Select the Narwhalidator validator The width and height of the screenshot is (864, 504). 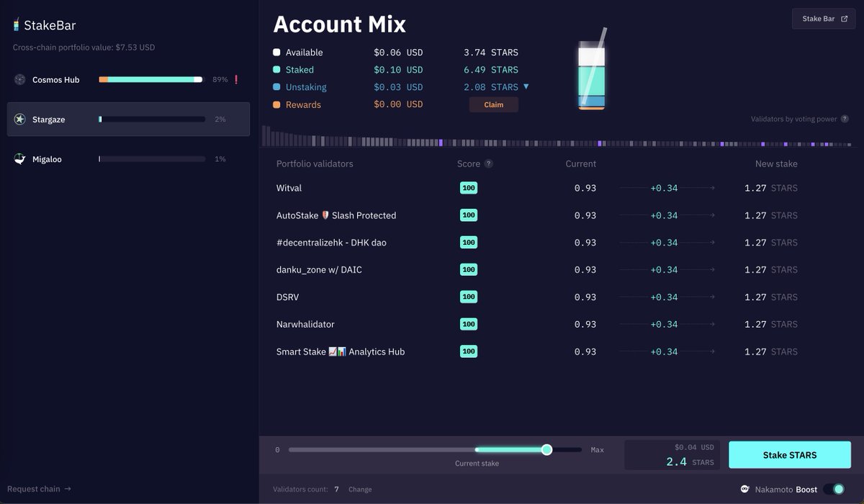[537, 325]
